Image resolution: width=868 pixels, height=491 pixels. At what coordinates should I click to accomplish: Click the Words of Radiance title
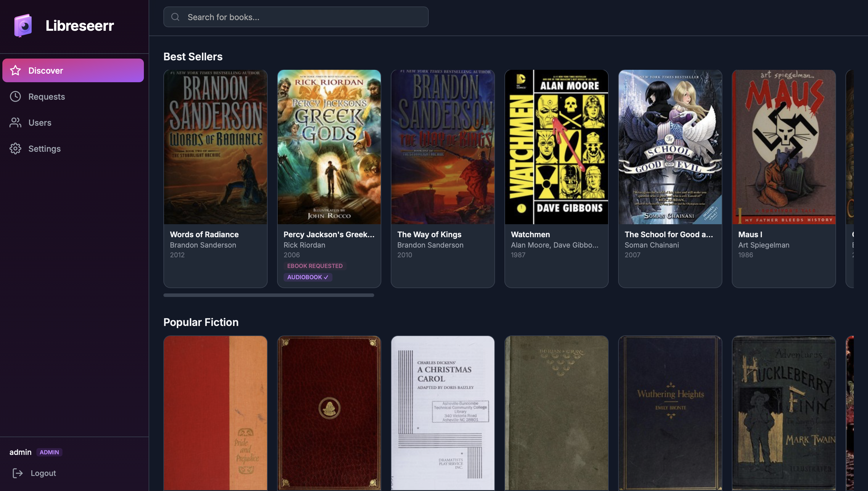pyautogui.click(x=204, y=234)
